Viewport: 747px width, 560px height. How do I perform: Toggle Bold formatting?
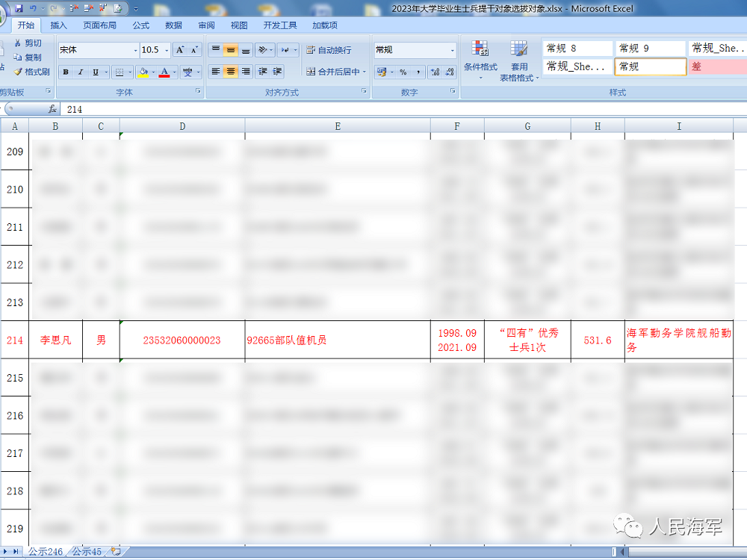[66, 72]
